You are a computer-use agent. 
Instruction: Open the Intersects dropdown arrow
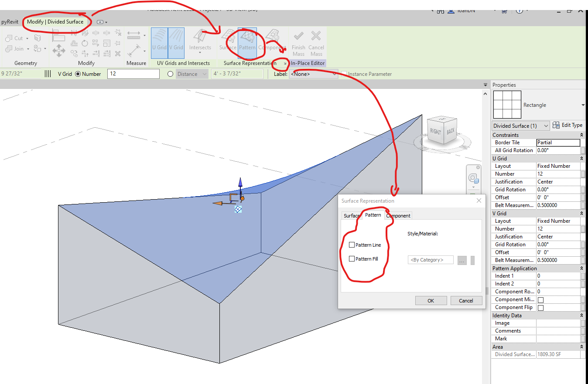(200, 54)
